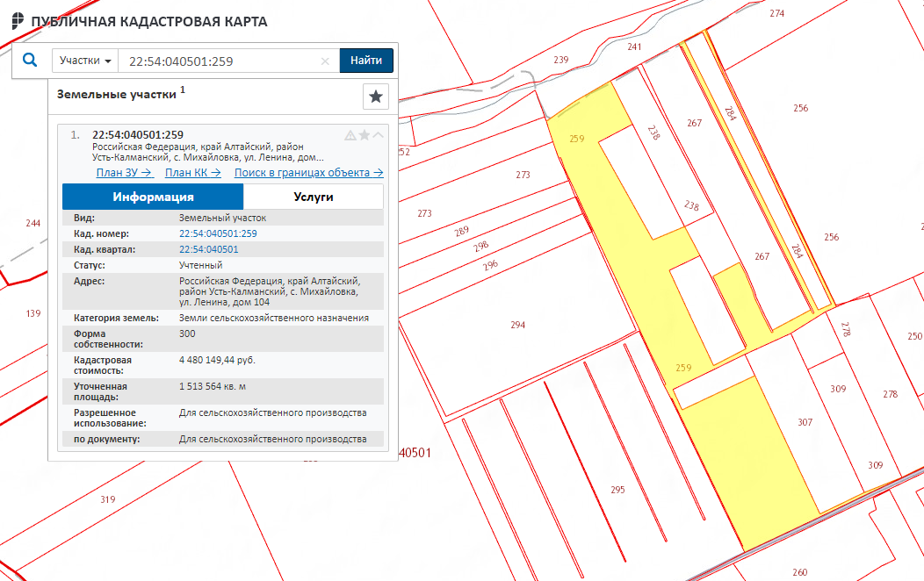Collapse the result card chevron
The width and height of the screenshot is (924, 581).
(x=379, y=135)
